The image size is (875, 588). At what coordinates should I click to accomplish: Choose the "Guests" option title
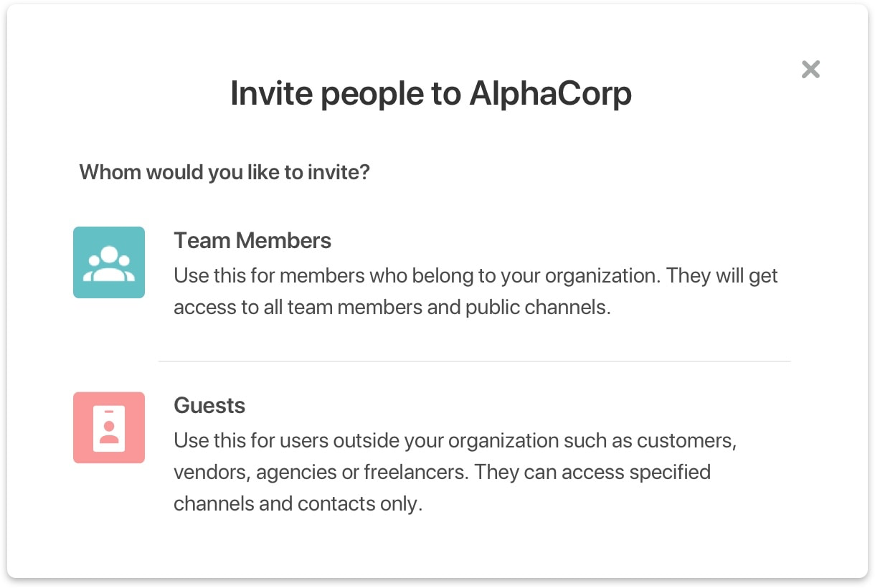[x=209, y=405]
